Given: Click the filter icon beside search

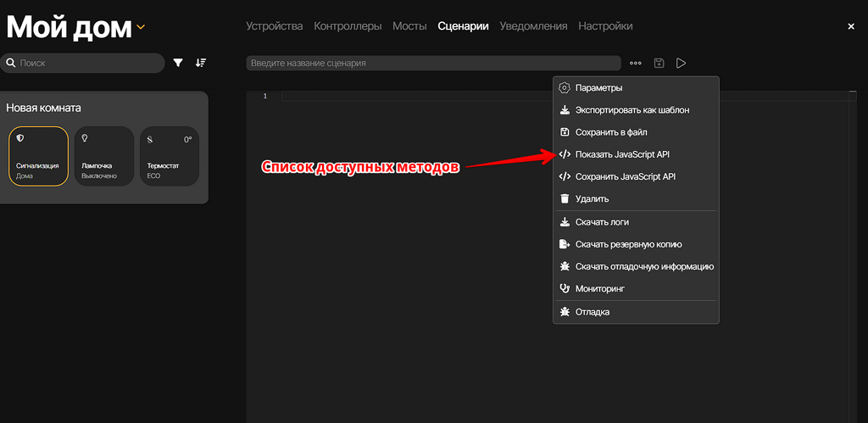Looking at the screenshot, I should [x=178, y=63].
